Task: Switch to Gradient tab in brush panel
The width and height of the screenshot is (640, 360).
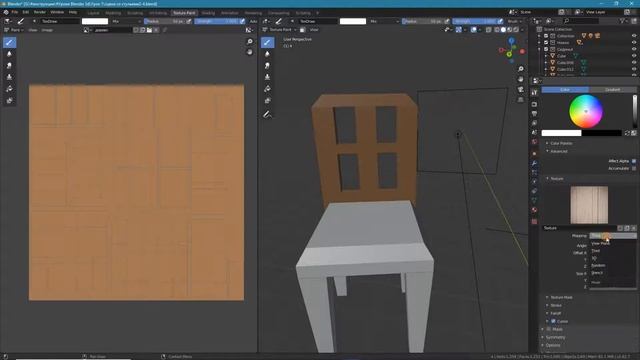Action: [612, 89]
